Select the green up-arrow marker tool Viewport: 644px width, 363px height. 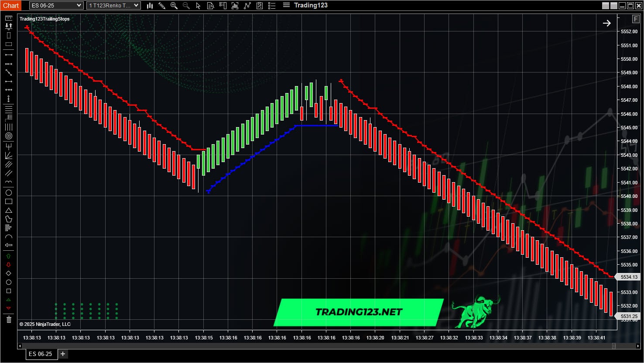tap(8, 256)
